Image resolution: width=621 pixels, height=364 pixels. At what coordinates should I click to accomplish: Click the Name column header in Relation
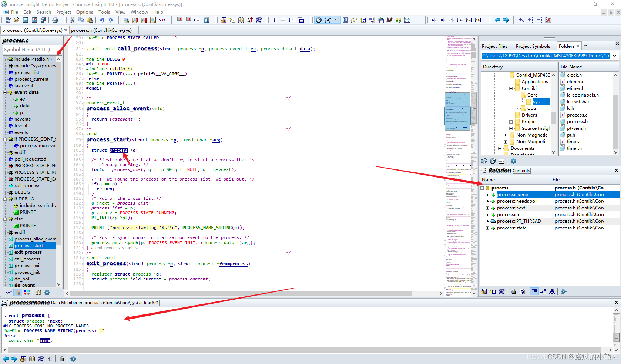515,179
